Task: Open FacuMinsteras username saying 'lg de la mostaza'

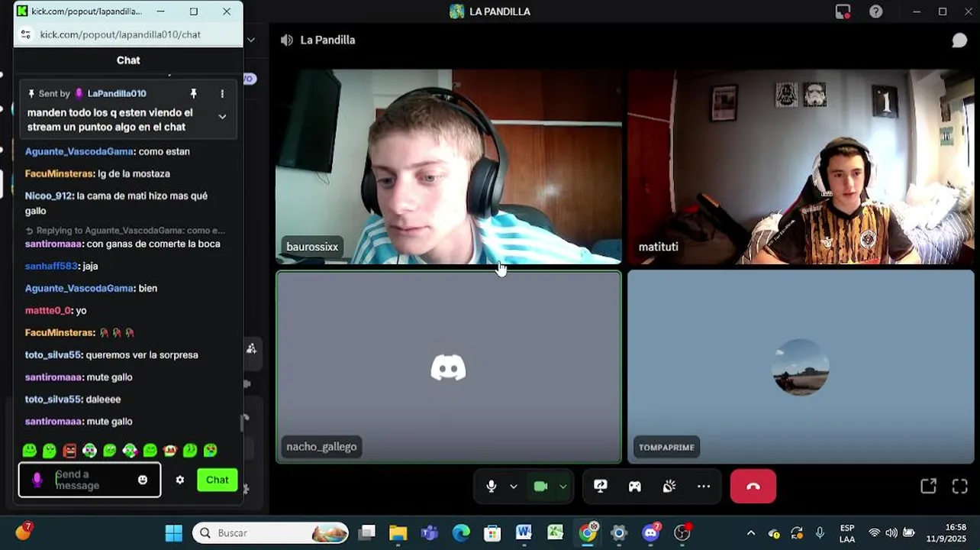Action: click(x=60, y=173)
